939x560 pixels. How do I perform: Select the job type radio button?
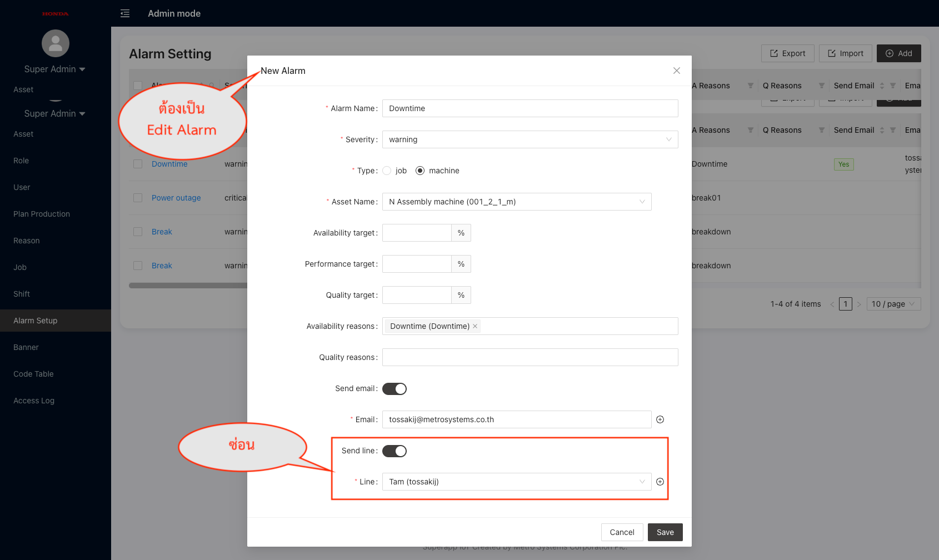click(387, 171)
